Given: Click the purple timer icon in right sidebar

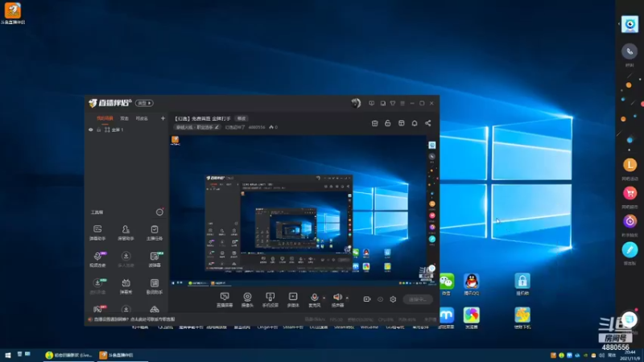Looking at the screenshot, I should 630,222.
